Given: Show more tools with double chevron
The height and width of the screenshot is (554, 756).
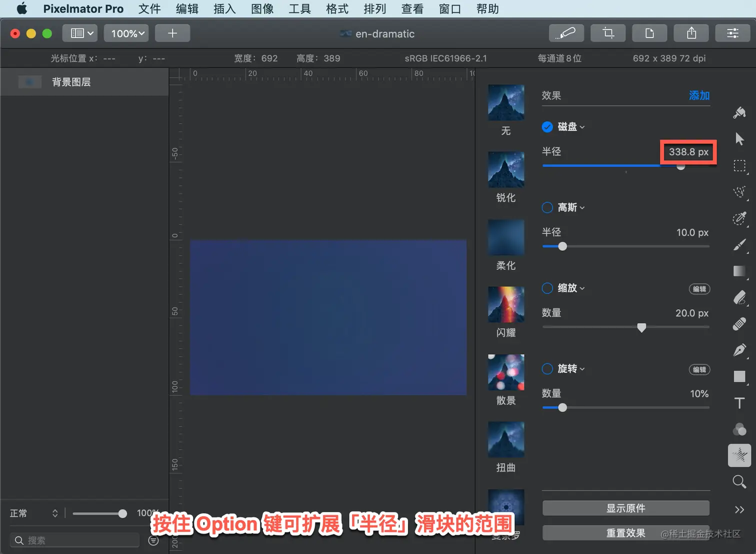Looking at the screenshot, I should [x=739, y=510].
